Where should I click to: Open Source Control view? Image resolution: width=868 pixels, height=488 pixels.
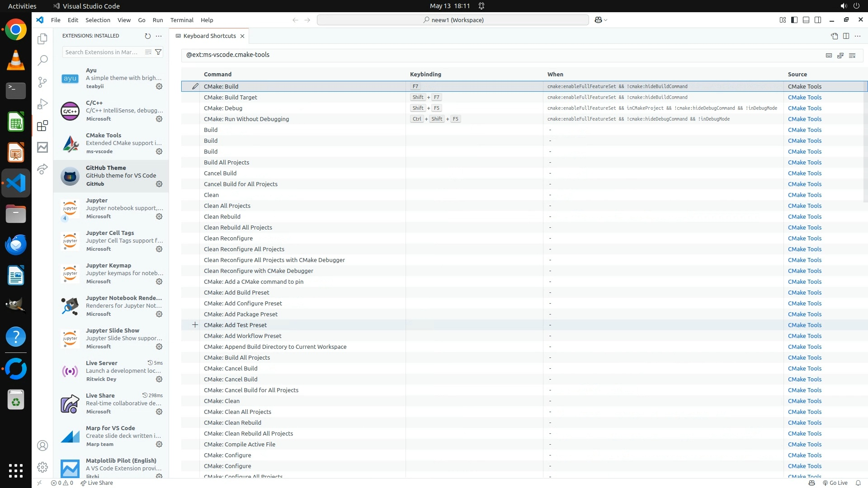tap(42, 82)
